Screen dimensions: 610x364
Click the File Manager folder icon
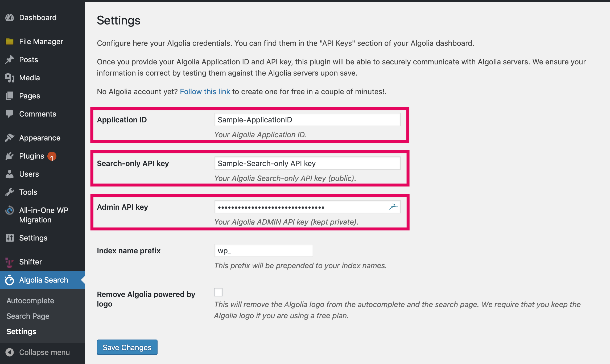coord(10,42)
